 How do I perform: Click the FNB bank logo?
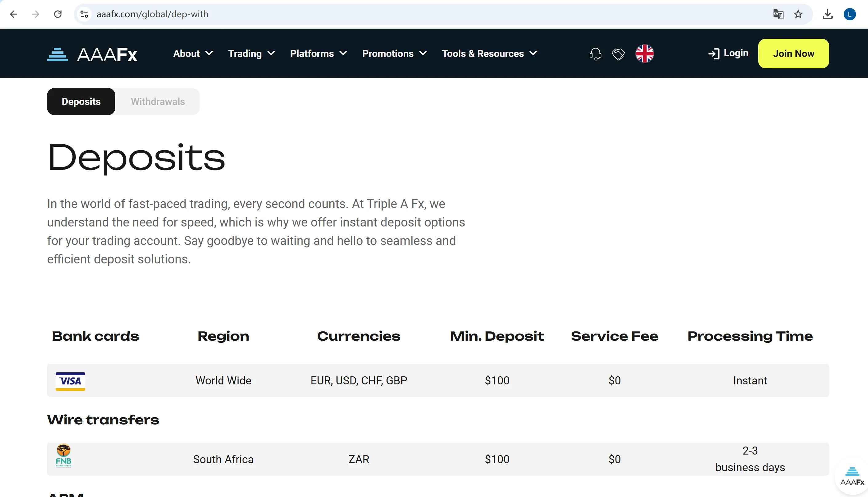click(x=63, y=456)
